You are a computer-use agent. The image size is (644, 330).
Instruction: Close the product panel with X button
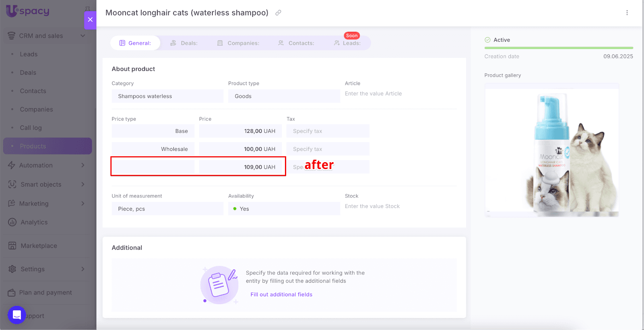click(90, 20)
